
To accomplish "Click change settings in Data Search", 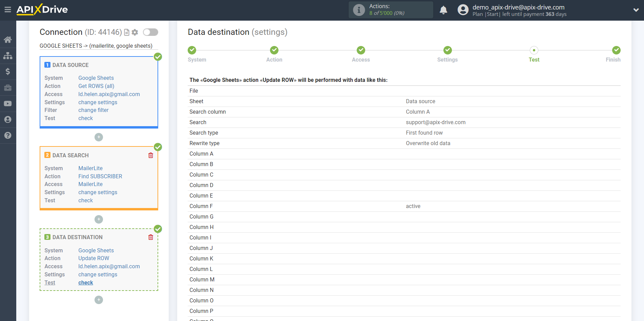I will (x=98, y=192).
